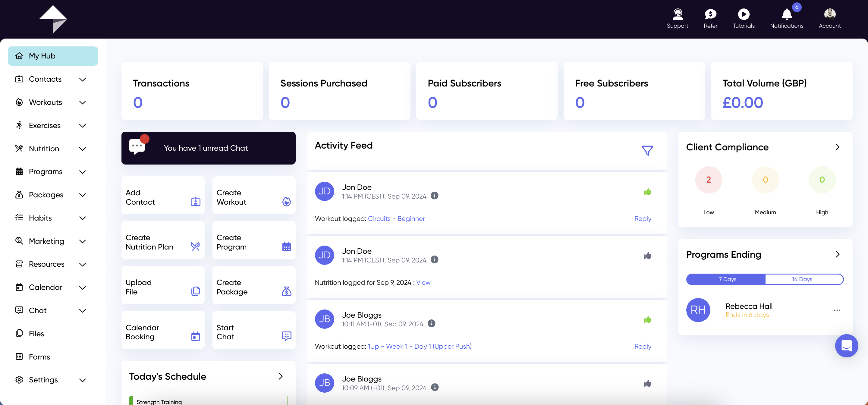Expand the Contacts sidebar menu
The width and height of the screenshot is (868, 405).
coord(82,80)
